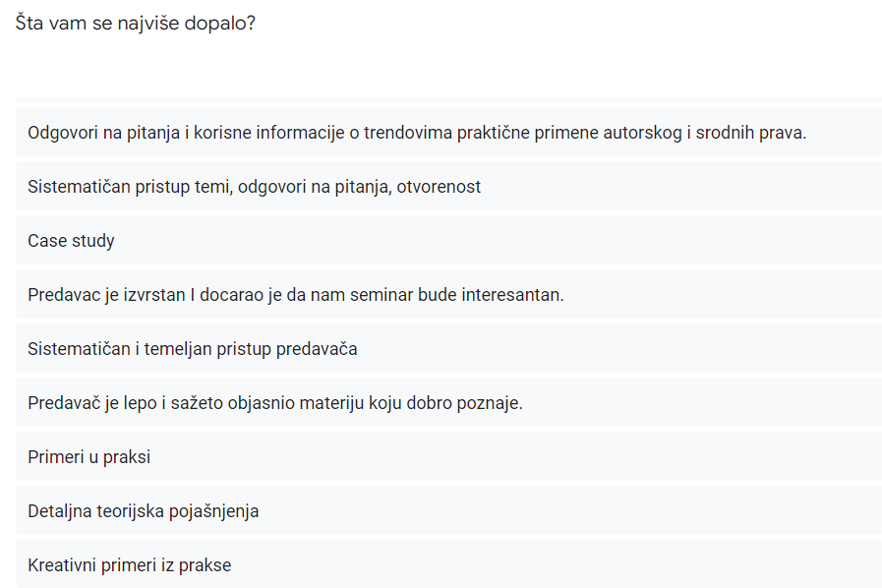The image size is (882, 588).
Task: Select the "Primeri u praksi" response
Action: click(x=88, y=456)
